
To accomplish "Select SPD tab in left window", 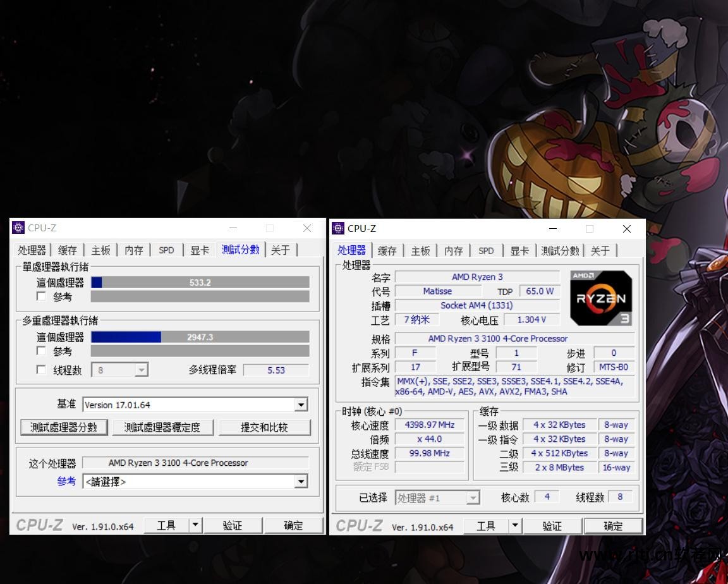I will pos(166,250).
